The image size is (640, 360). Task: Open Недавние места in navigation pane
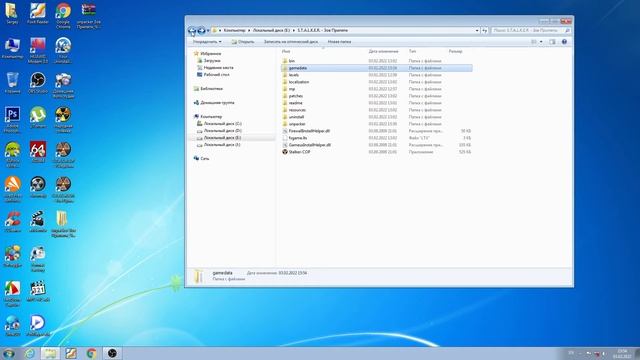218,67
